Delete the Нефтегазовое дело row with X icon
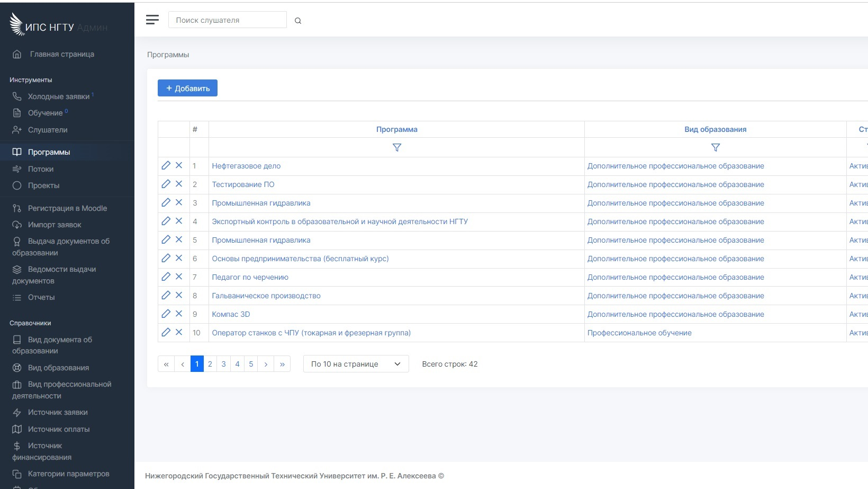868x489 pixels. pos(179,165)
